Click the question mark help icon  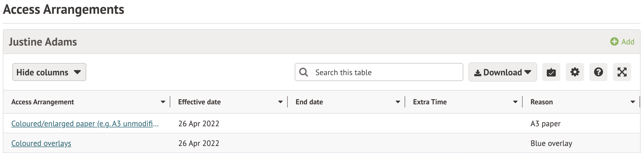(x=598, y=72)
